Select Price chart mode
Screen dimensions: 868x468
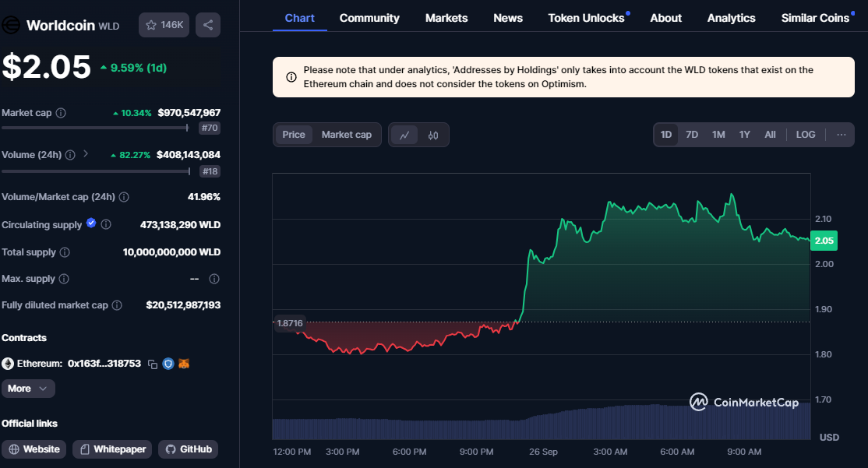pos(294,135)
